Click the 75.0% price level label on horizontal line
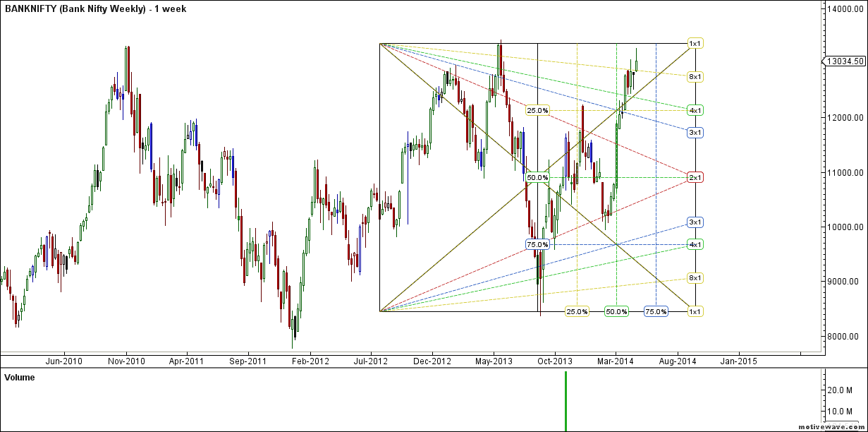This screenshot has width=868, height=432. [537, 244]
